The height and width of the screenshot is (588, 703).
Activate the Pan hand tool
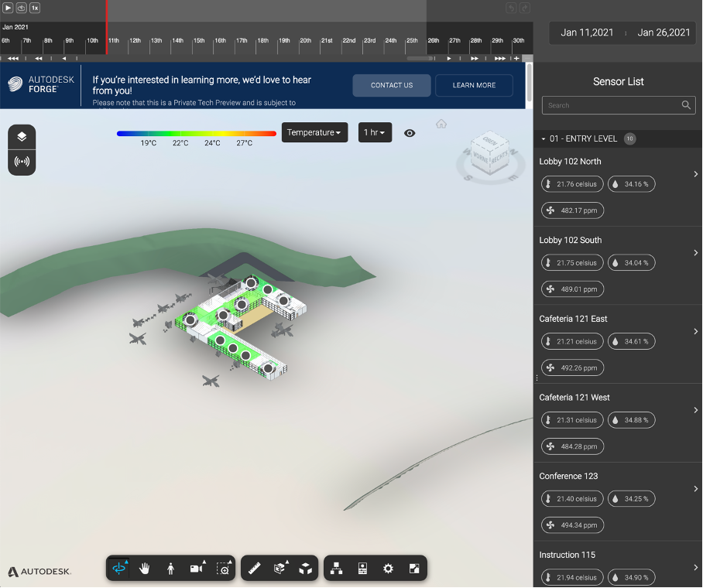pos(145,569)
